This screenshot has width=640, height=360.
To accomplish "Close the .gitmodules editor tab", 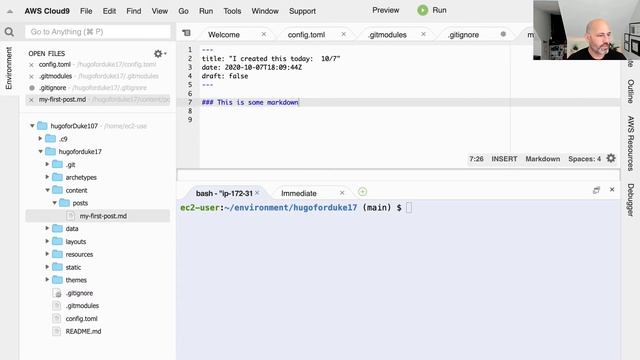I will 423,34.
